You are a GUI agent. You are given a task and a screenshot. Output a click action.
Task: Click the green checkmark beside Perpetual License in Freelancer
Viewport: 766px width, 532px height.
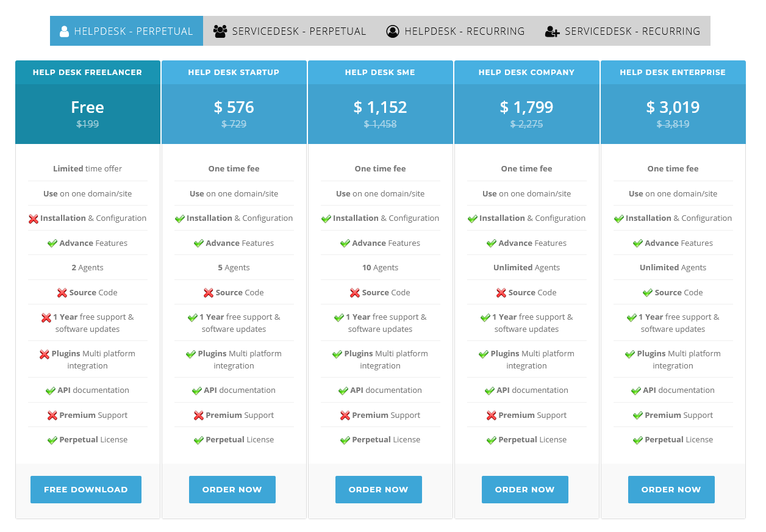point(51,439)
